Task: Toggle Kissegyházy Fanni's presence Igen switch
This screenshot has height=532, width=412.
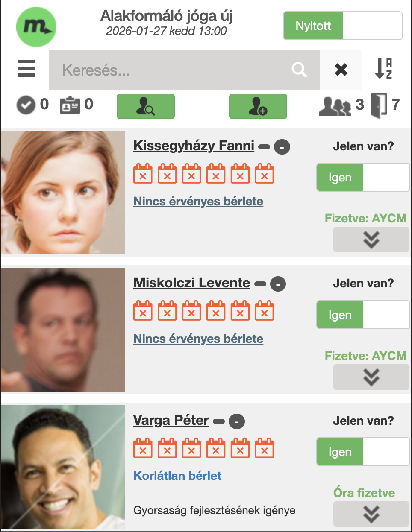Action: coord(363,177)
